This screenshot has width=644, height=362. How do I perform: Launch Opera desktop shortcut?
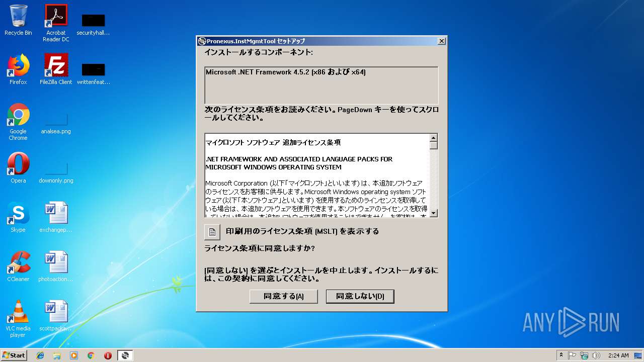18,168
